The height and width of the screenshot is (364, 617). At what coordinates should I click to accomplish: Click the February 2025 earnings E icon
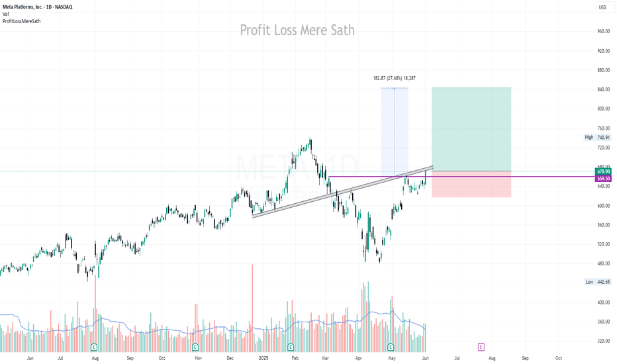(x=291, y=347)
